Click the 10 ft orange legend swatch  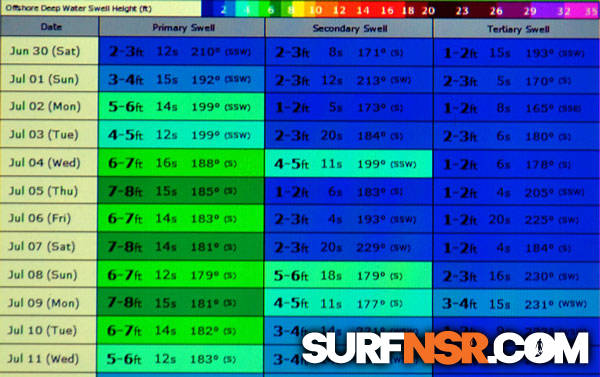[x=316, y=9]
